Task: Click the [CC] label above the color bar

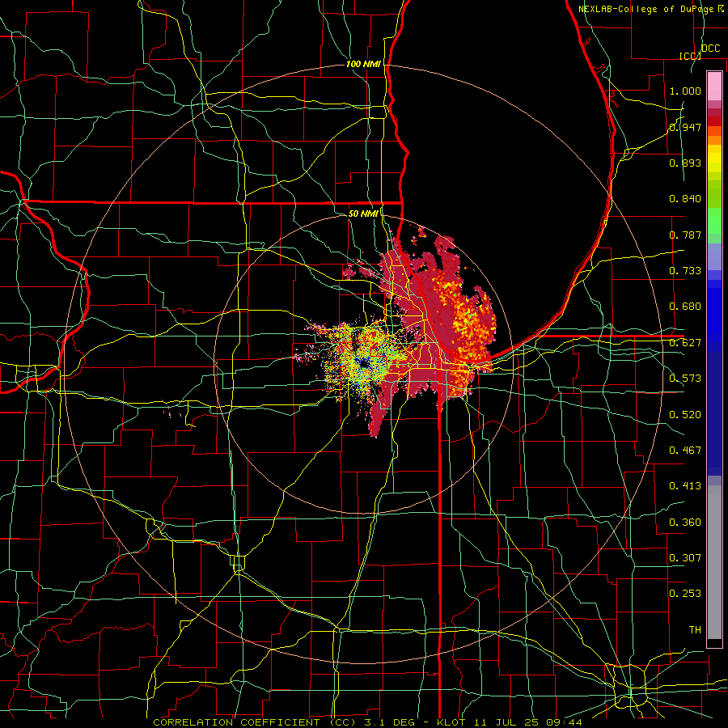Action: click(690, 56)
